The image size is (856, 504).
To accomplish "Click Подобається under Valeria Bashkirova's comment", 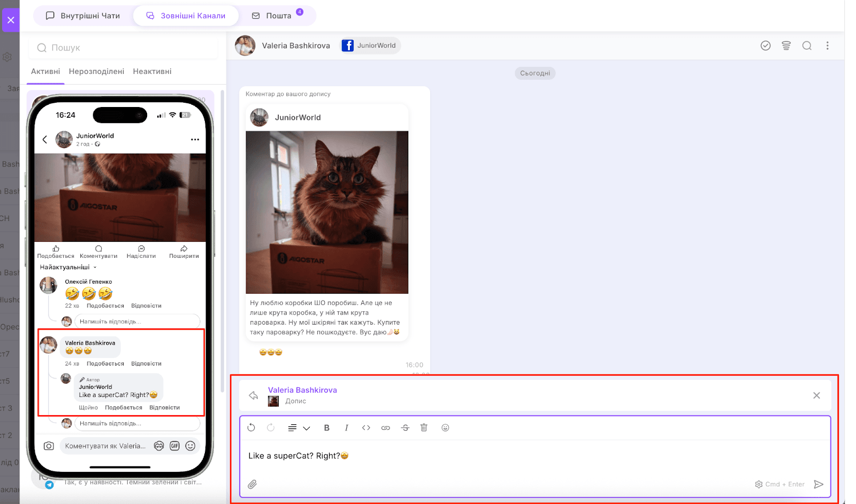I will coord(105,364).
